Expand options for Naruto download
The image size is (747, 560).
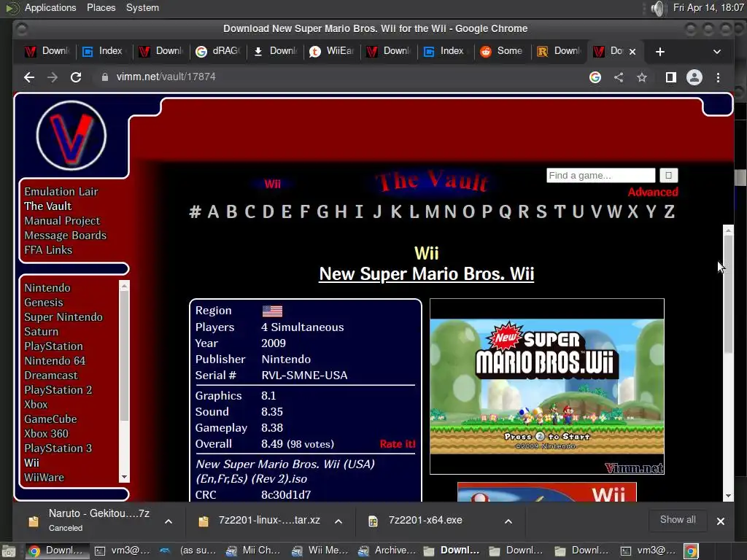tap(169, 521)
